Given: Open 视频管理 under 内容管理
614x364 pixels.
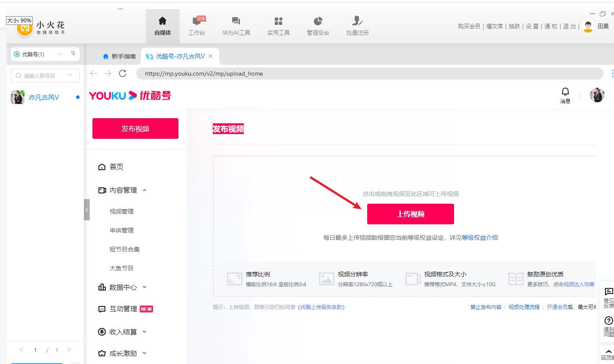Looking at the screenshot, I should 122,211.
